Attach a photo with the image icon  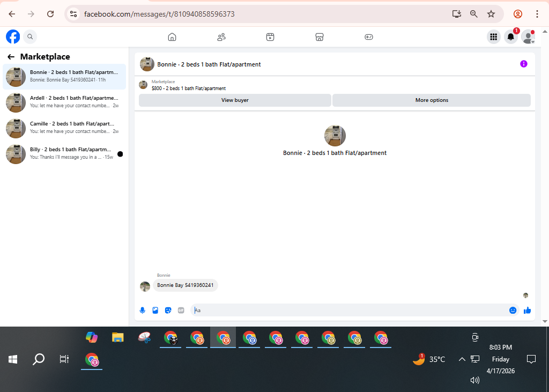pos(155,310)
